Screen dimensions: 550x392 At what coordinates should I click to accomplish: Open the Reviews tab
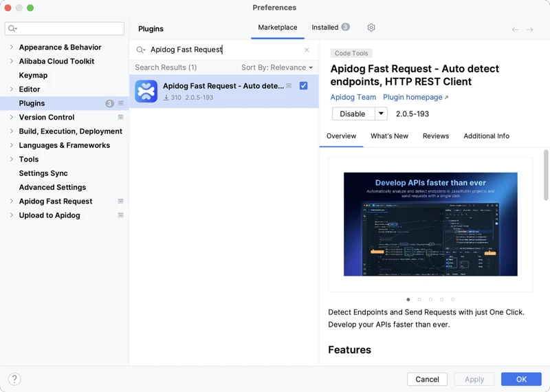click(436, 136)
